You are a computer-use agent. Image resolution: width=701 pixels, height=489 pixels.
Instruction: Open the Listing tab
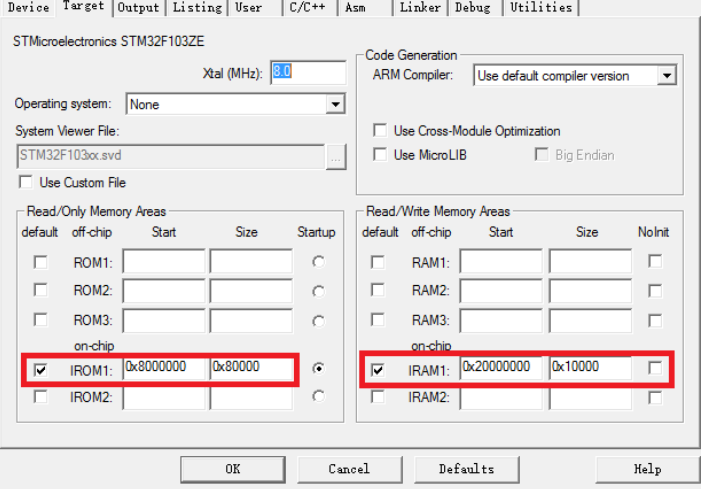point(197,8)
